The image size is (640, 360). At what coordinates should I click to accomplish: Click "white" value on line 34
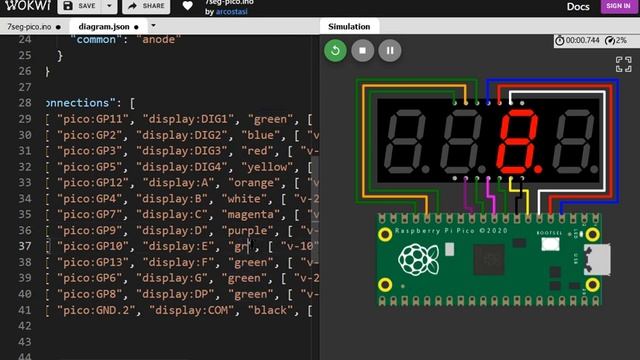[x=244, y=199]
